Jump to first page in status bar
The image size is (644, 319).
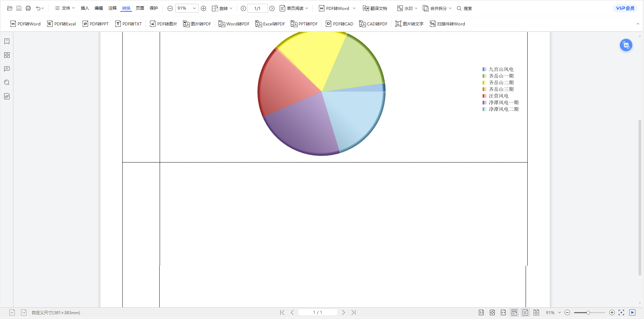pos(282,312)
